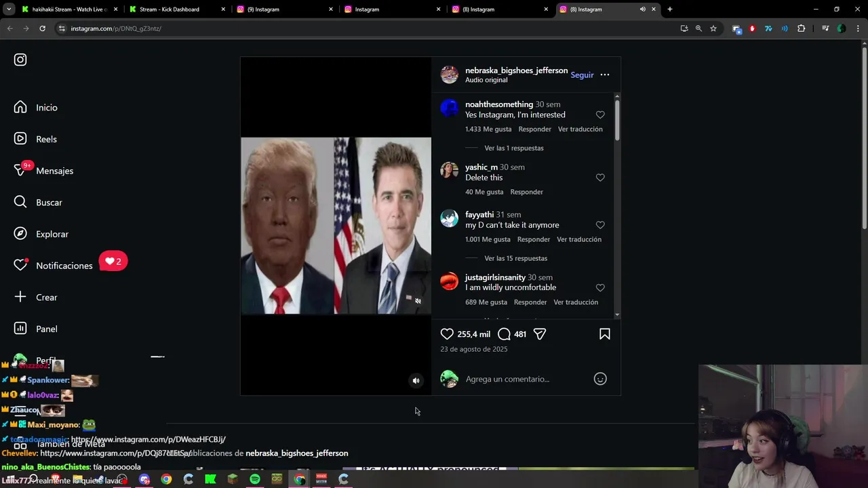Screen dimensions: 868x488
Task: Like fayyathi's comment
Action: [x=600, y=225]
